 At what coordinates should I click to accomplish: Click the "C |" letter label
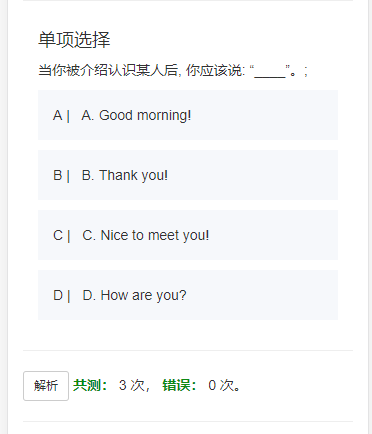(61, 235)
